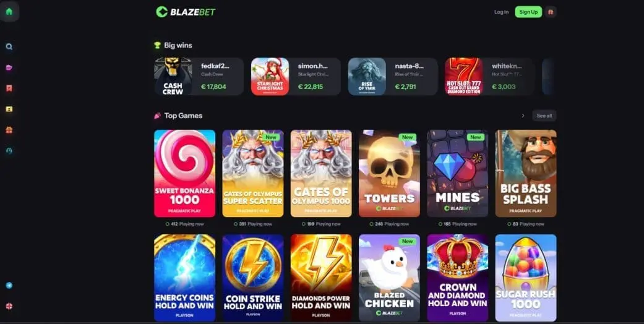644x324 pixels.
Task: Click the red bookmark sidebar icon
Action: tap(9, 88)
